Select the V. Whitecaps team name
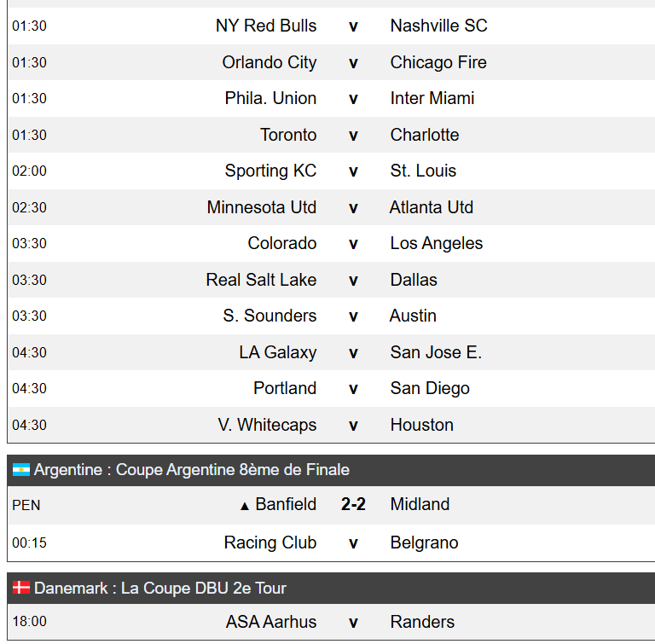Image resolution: width=655 pixels, height=644 pixels. point(267,425)
